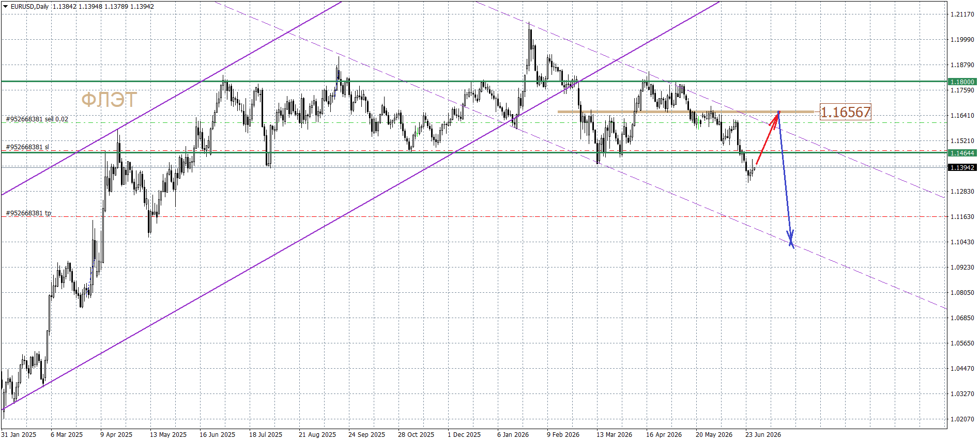Select the red upward arrow object
The height and width of the screenshot is (441, 980).
tap(768, 138)
